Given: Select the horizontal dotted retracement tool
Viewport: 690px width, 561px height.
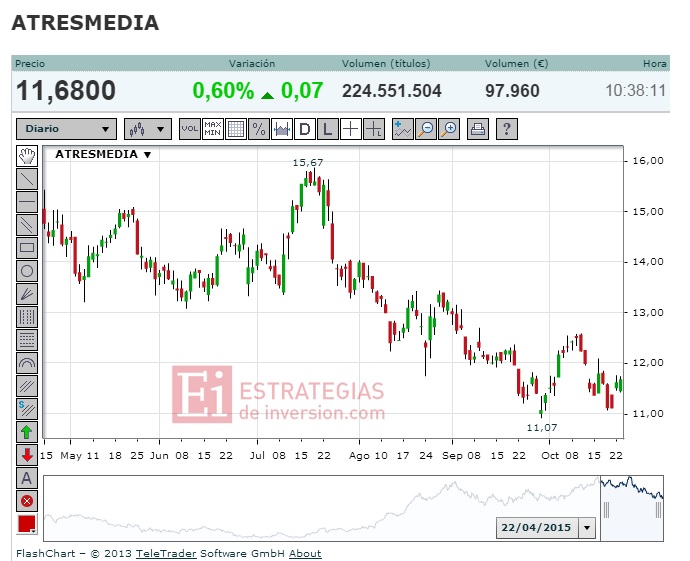Looking at the screenshot, I should (x=27, y=340).
